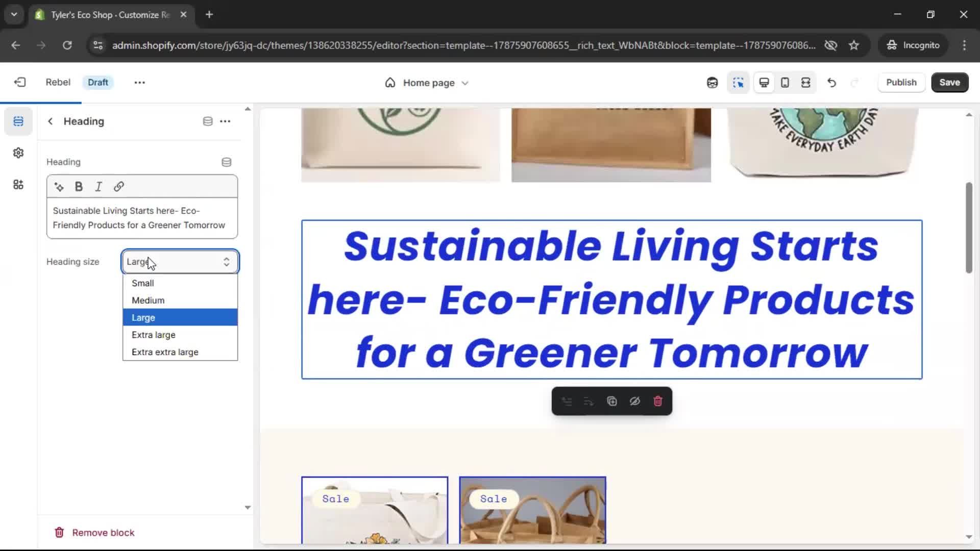Click into the heading text field
The width and height of the screenshot is (980, 551).
point(142,218)
